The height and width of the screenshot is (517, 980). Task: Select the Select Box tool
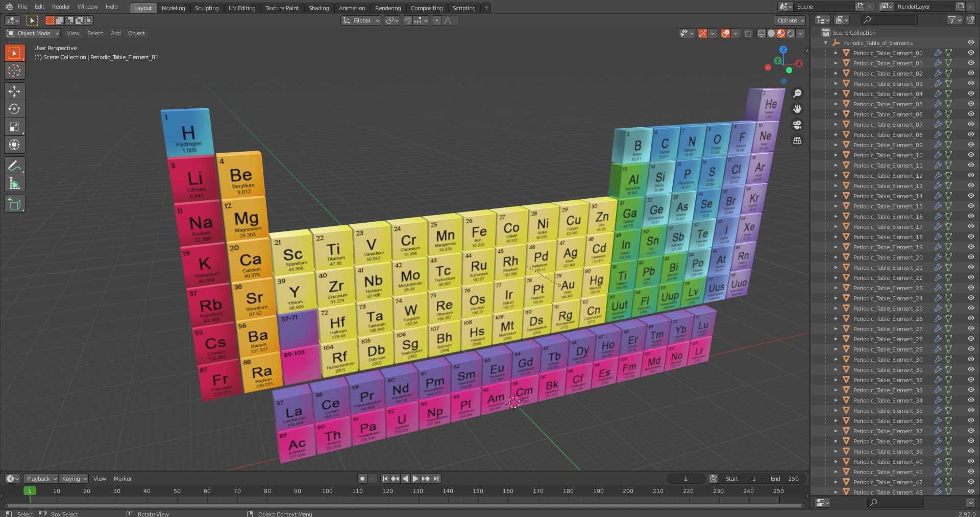tap(14, 53)
